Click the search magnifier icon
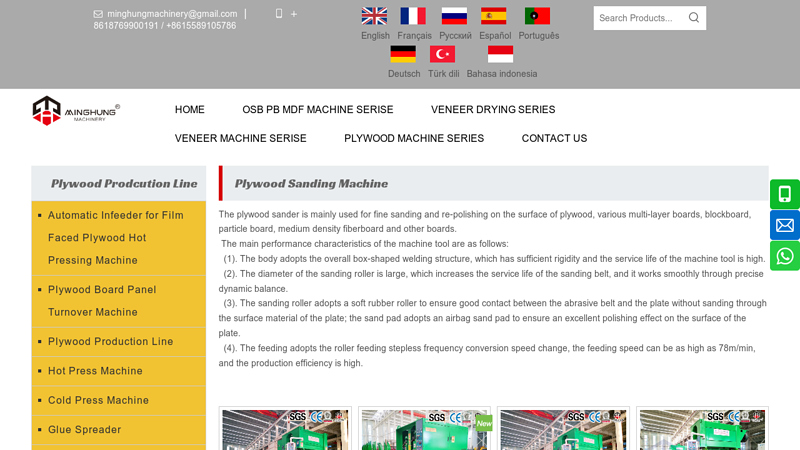The width and height of the screenshot is (800, 450). tap(694, 18)
